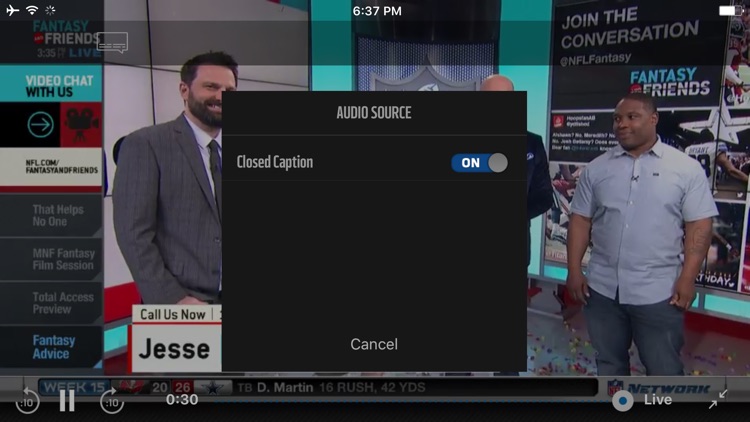Tap the airplane mode status icon
This screenshot has width=750, height=422.
(x=12, y=10)
